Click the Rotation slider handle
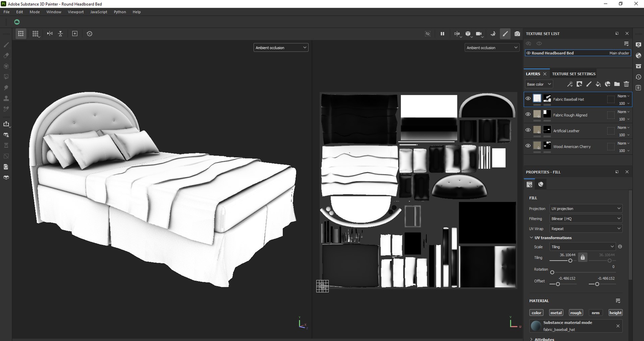This screenshot has width=644, height=341. coord(552,272)
